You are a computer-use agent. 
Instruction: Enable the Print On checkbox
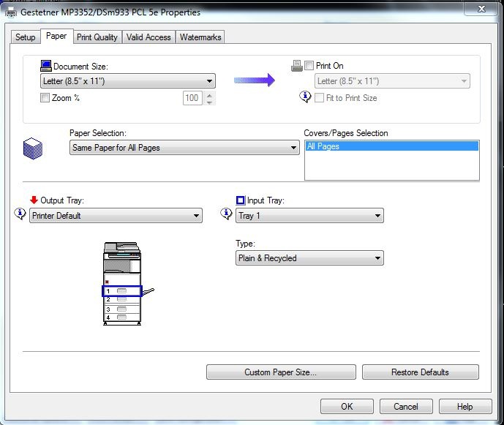[x=309, y=66]
